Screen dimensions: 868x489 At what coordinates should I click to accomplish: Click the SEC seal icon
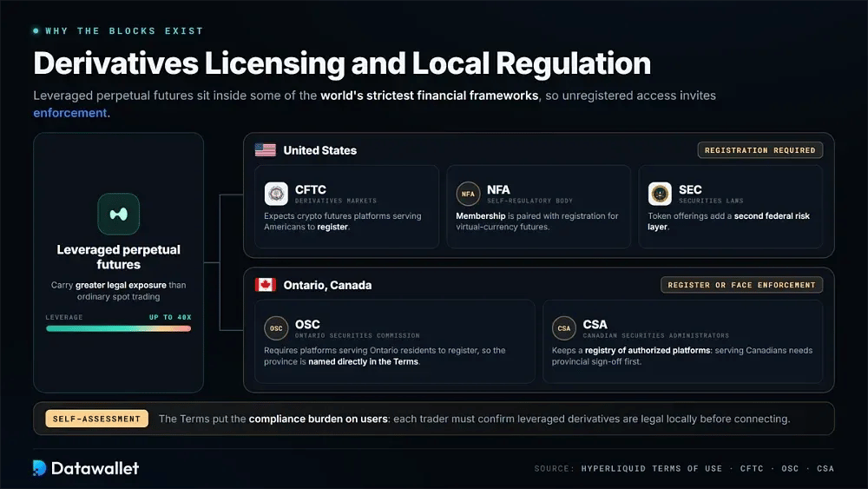point(660,194)
